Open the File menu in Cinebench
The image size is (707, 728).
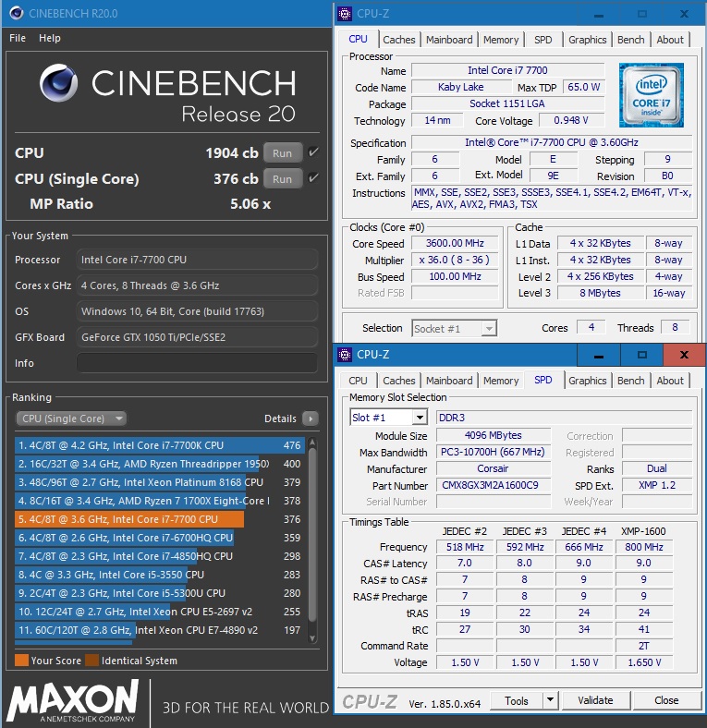[x=18, y=38]
